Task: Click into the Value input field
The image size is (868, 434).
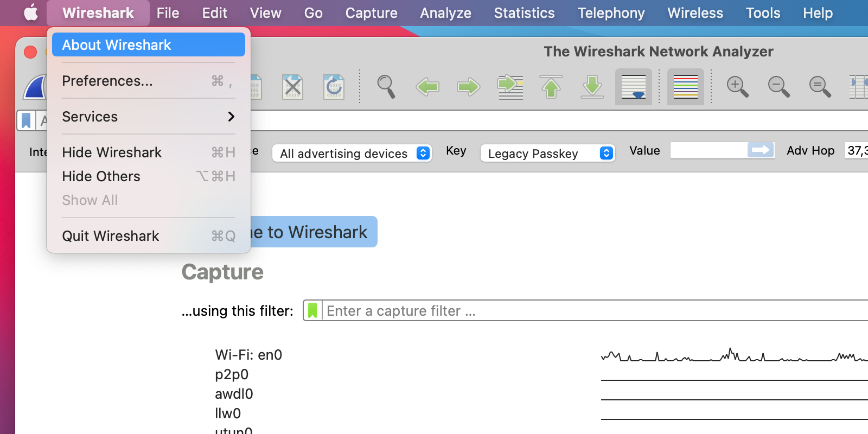Action: pos(709,150)
